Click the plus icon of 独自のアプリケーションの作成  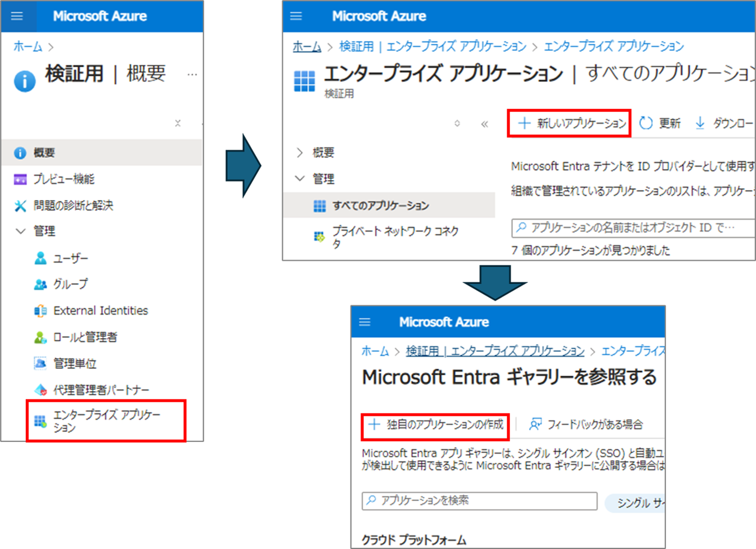(x=374, y=424)
